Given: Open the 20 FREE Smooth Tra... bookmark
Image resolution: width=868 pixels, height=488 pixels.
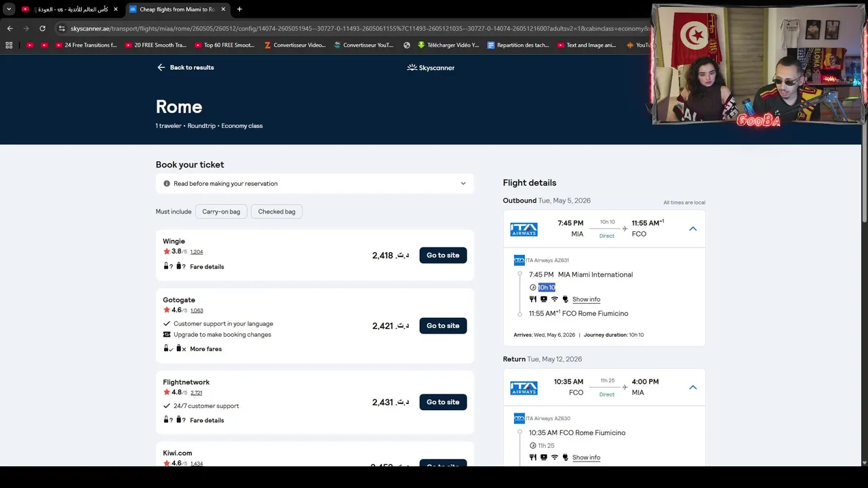Looking at the screenshot, I should [x=155, y=45].
